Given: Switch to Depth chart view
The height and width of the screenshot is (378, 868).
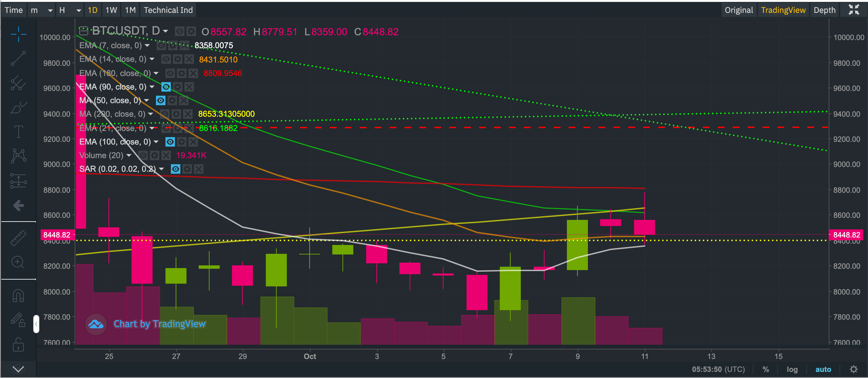Looking at the screenshot, I should [825, 10].
